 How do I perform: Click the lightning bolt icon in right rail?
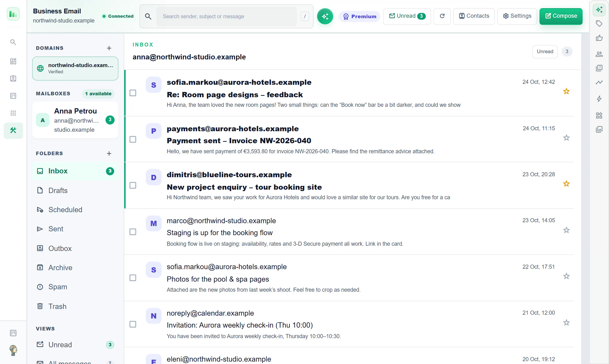click(x=599, y=99)
